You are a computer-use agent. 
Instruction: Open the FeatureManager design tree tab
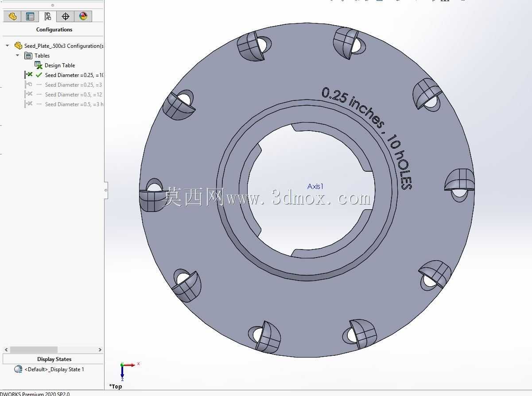12,16
